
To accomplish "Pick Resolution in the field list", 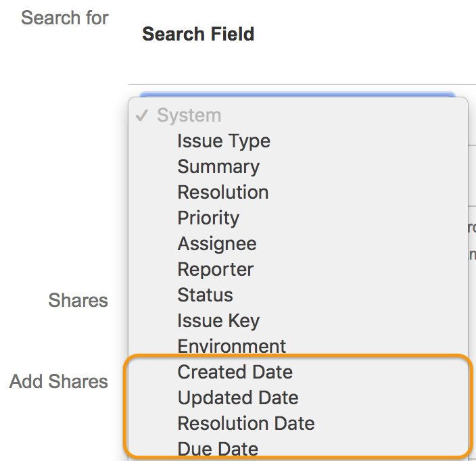I will [x=223, y=193].
